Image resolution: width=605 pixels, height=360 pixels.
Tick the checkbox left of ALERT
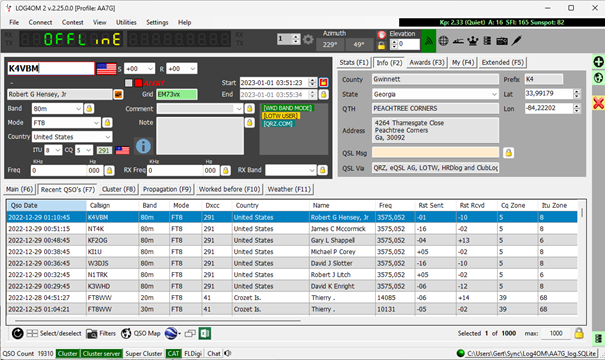[x=128, y=83]
